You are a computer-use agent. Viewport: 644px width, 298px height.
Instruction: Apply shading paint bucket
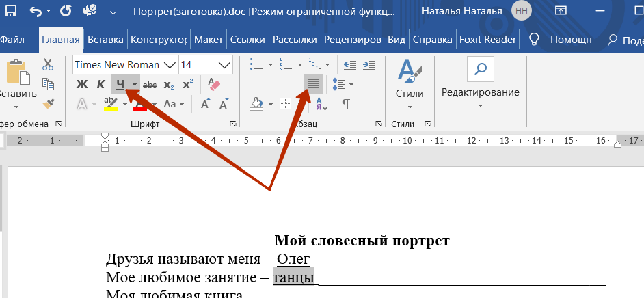point(256,104)
